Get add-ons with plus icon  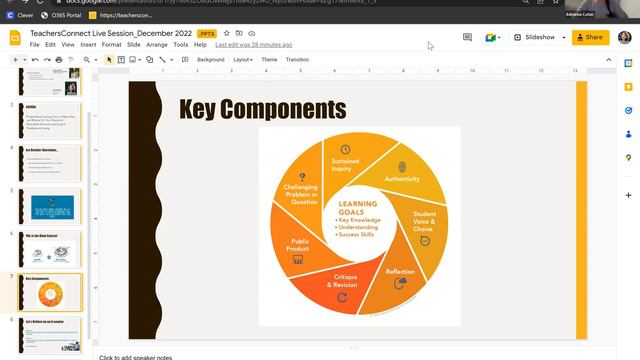[x=629, y=196]
